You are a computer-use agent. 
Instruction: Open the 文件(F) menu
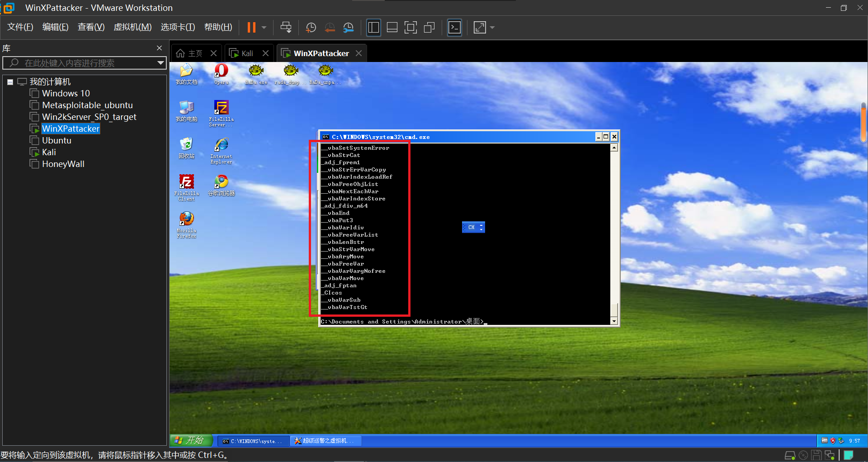point(20,27)
